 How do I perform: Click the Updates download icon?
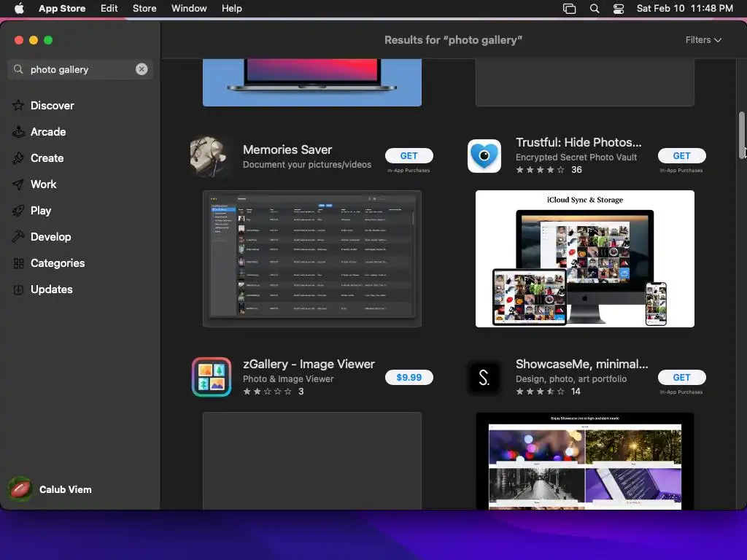18,289
